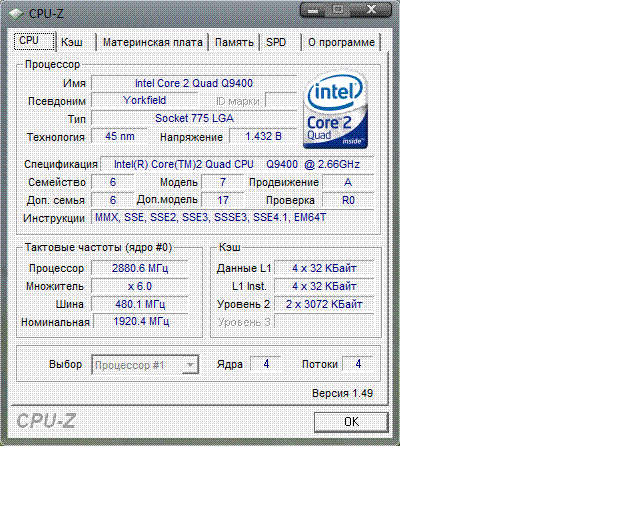Image resolution: width=640 pixels, height=512 pixels.
Task: Click the empty ID марки field
Action: (x=281, y=100)
